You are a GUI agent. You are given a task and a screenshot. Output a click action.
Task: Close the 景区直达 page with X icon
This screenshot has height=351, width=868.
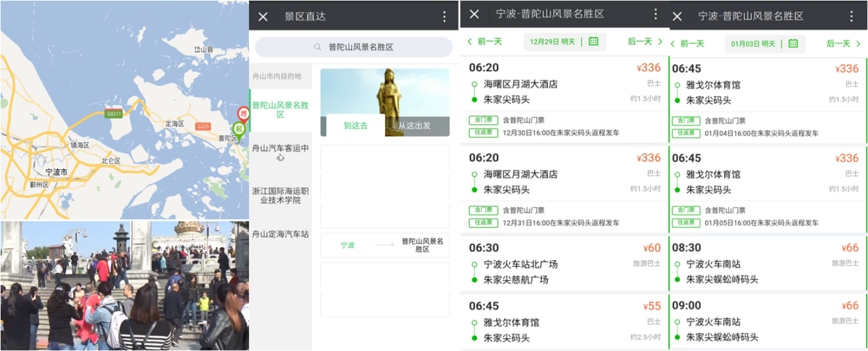(x=263, y=17)
